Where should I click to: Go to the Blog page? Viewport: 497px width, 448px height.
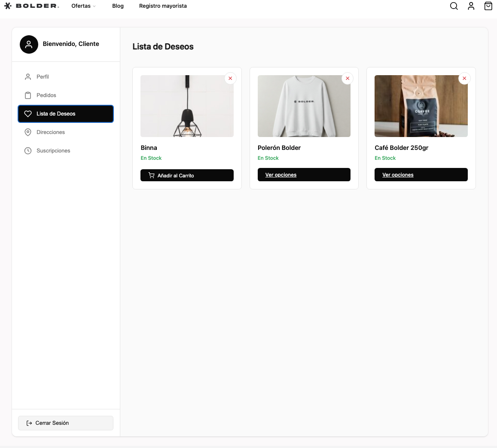(118, 6)
